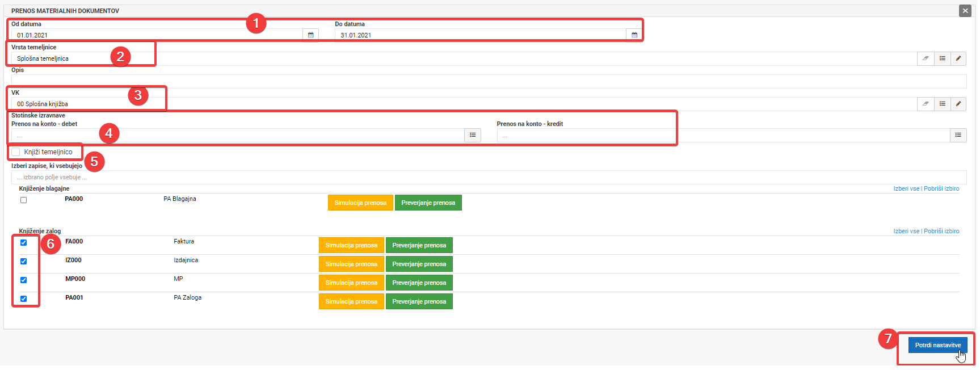Click the PA001 code label

pyautogui.click(x=74, y=297)
